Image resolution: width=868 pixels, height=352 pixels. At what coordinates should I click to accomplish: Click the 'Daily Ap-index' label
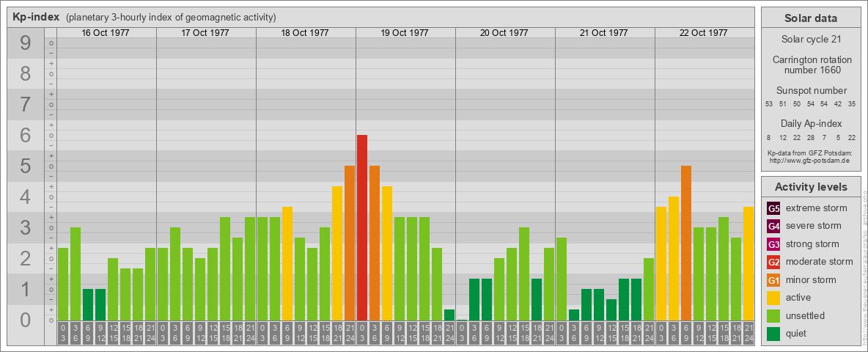811,123
